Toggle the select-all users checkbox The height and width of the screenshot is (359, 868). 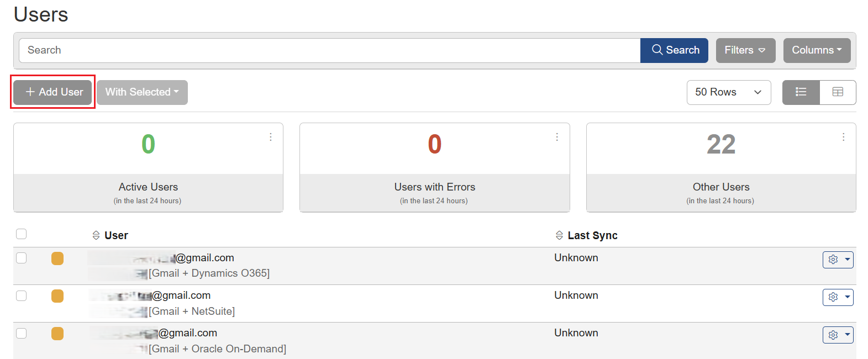point(21,234)
